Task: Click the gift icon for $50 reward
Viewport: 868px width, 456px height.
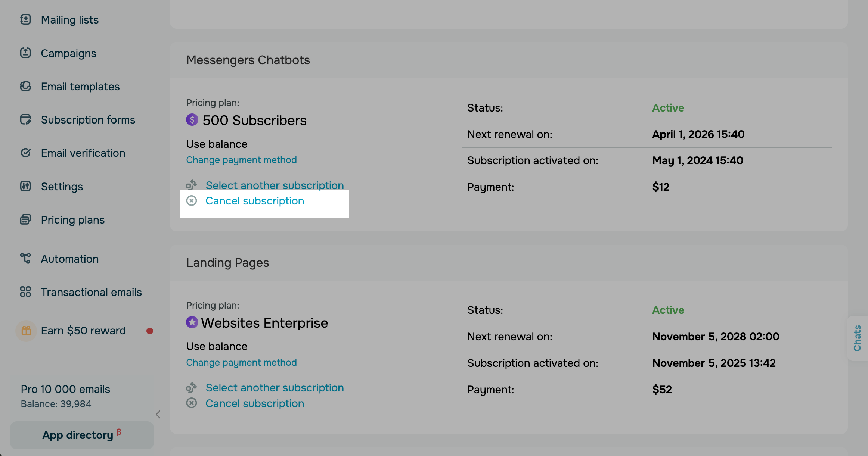Action: (x=26, y=331)
